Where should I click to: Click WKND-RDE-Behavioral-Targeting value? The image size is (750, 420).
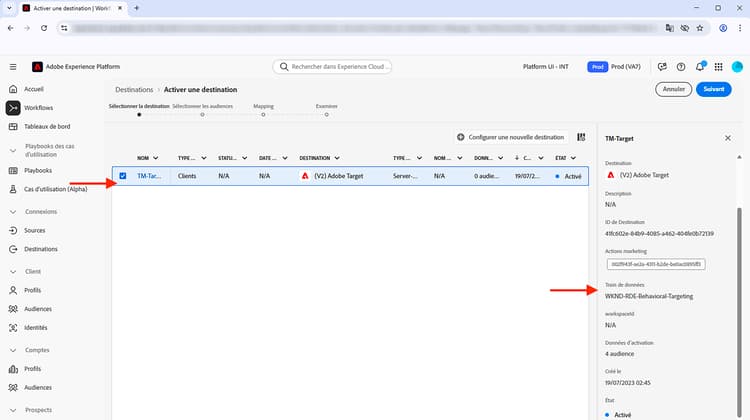(x=649, y=297)
